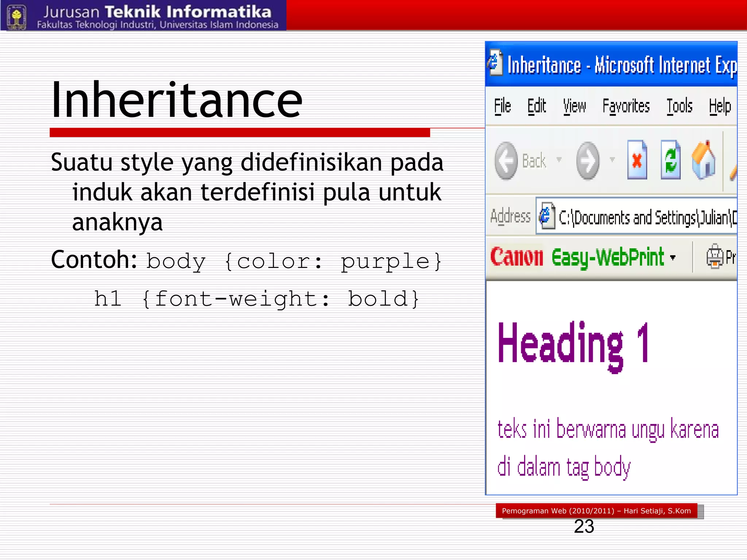747x560 pixels.
Task: Open the Favorites menu
Action: 626,106
